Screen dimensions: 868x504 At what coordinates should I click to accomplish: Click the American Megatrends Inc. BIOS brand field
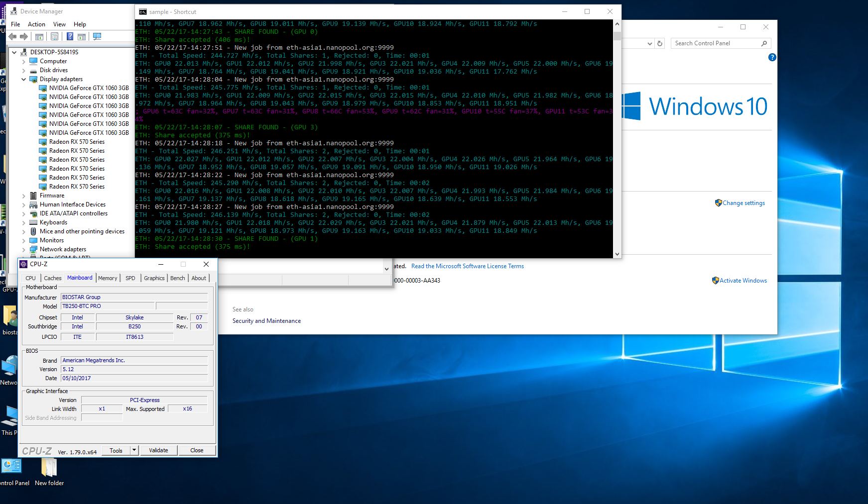134,360
